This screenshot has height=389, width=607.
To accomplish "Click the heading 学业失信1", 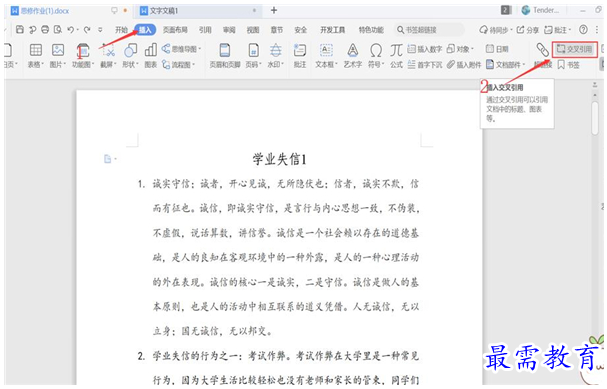I will [x=279, y=159].
